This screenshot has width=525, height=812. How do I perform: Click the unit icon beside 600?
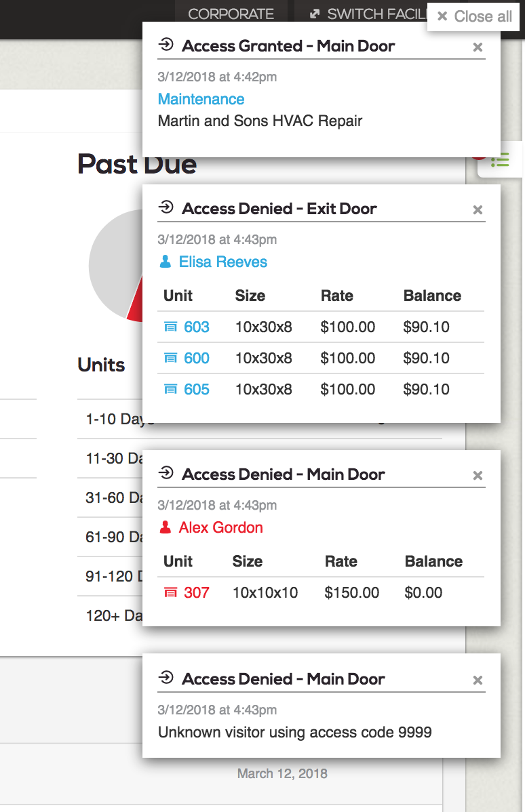[x=171, y=359]
